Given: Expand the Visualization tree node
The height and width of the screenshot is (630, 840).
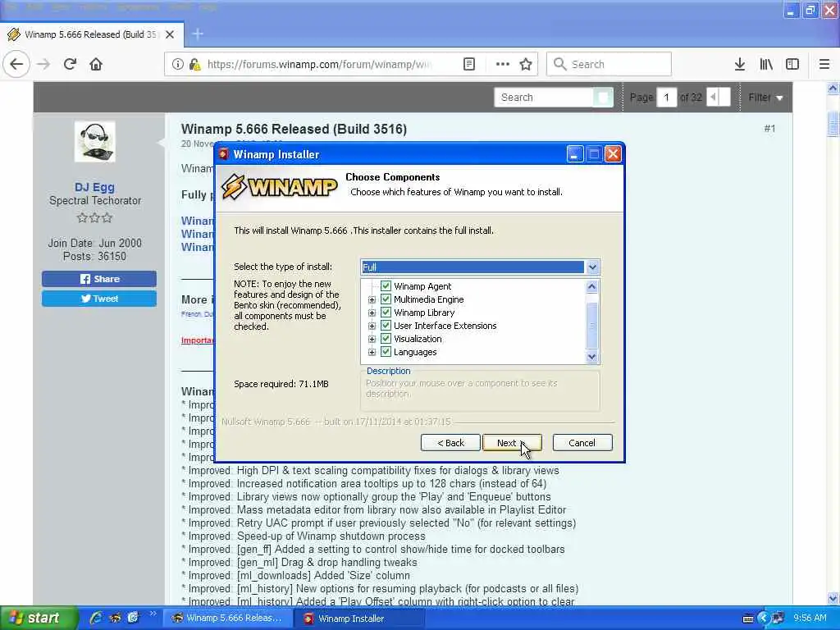Looking at the screenshot, I should pos(372,339).
